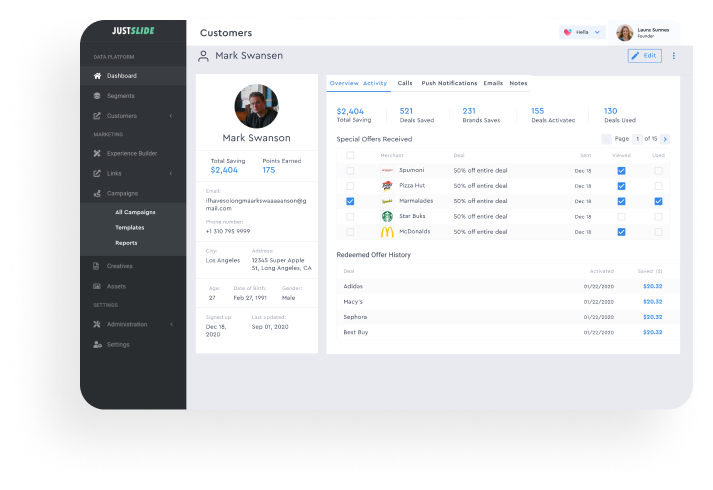Open Reports under Campaigns

(126, 243)
